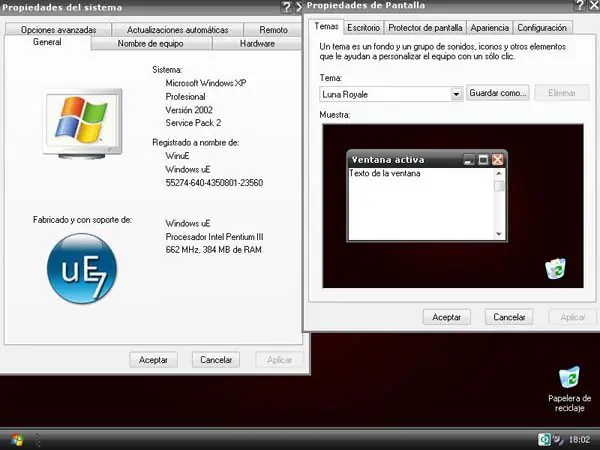This screenshot has height=450, width=600.
Task: Open the Protector de pantalla tab
Action: [425, 28]
